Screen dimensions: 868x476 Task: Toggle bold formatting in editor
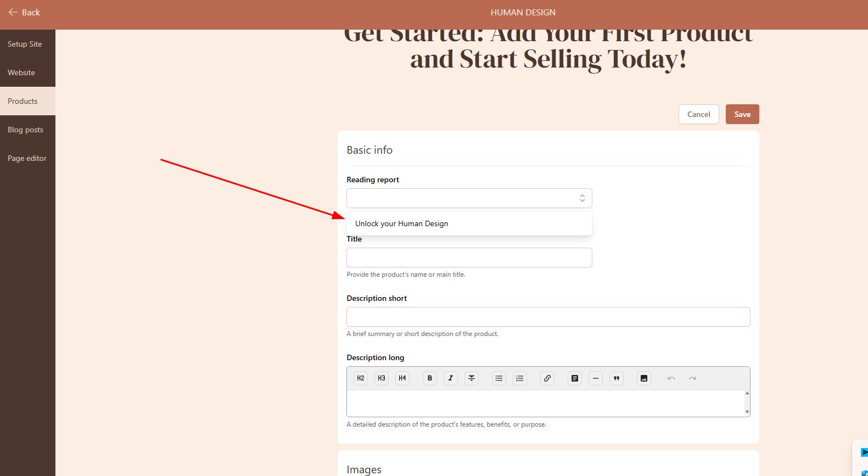(430, 378)
